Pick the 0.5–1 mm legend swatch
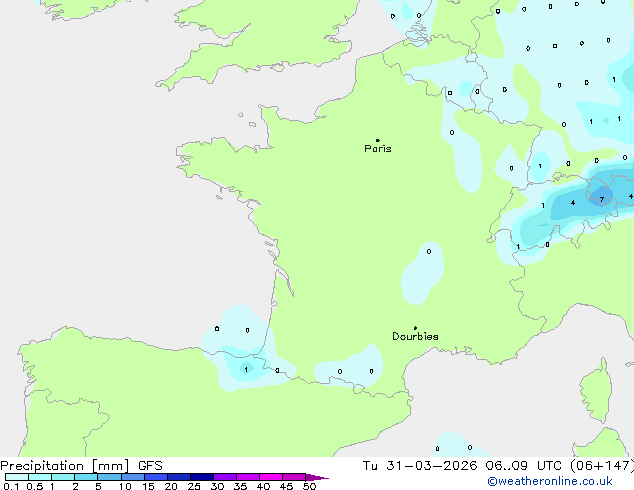The width and height of the screenshot is (634, 490). (x=40, y=477)
